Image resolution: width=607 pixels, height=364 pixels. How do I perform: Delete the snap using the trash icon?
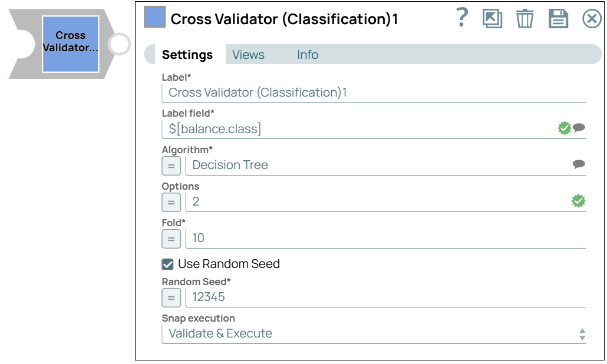524,19
